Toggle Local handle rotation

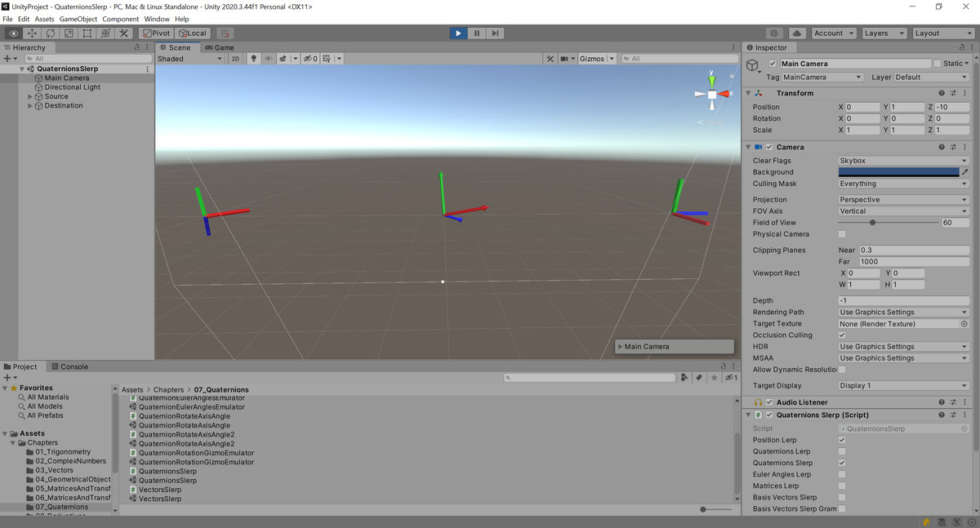(x=193, y=33)
